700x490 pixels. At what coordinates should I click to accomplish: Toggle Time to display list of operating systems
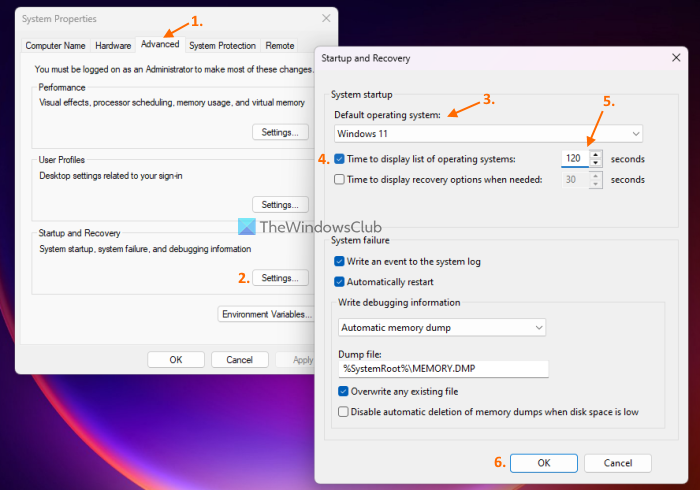339,159
